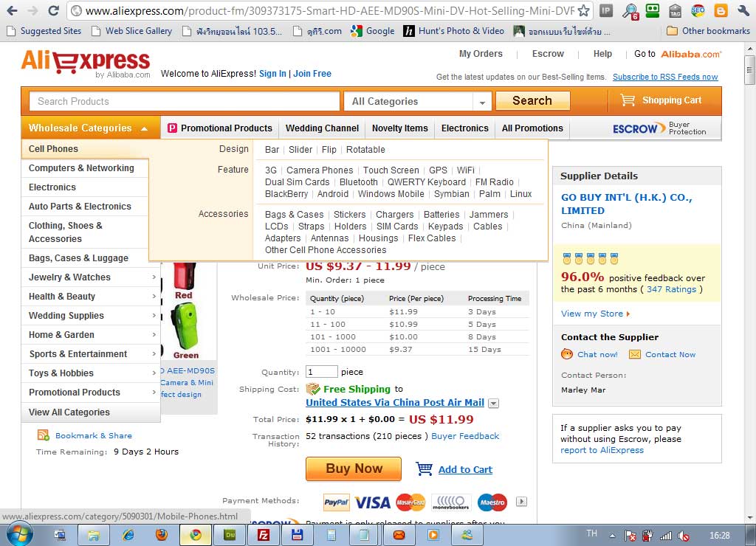Select the VISA payment logo
This screenshot has height=546, width=756.
coord(373,502)
